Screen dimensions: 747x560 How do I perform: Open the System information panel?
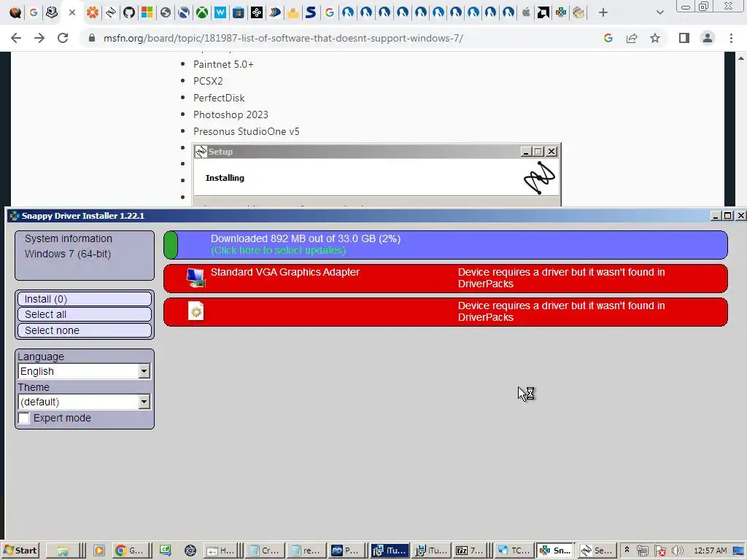tap(85, 256)
